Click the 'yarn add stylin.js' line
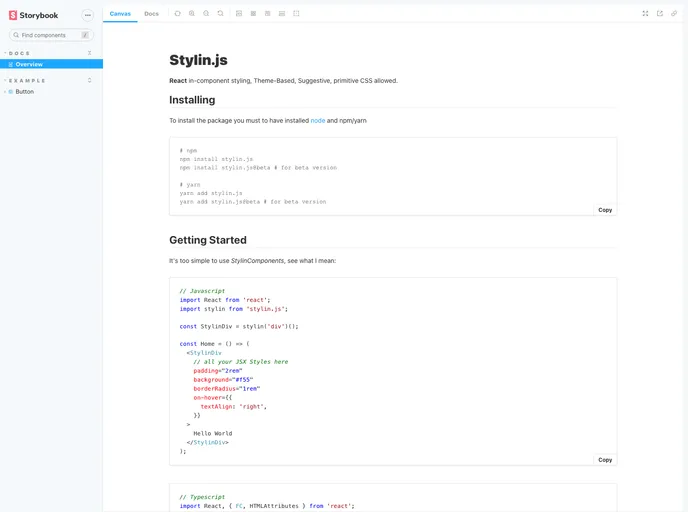The width and height of the screenshot is (688, 512). (211, 193)
